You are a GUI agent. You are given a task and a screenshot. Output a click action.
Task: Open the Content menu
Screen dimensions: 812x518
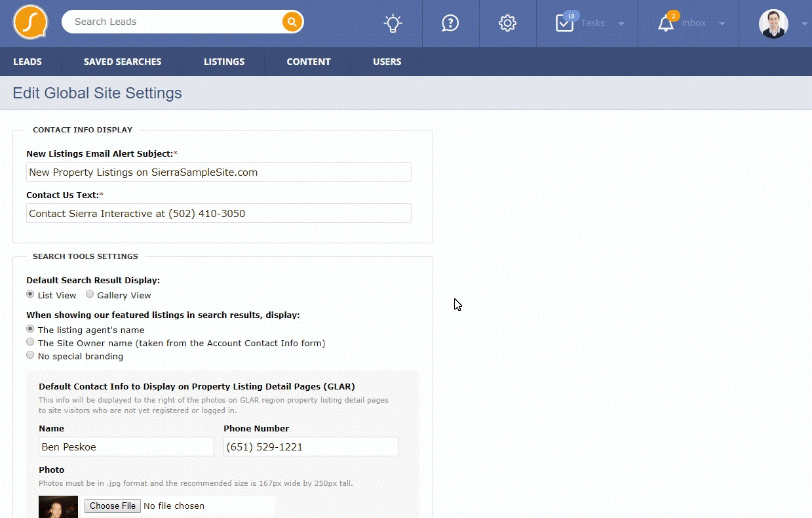(309, 62)
